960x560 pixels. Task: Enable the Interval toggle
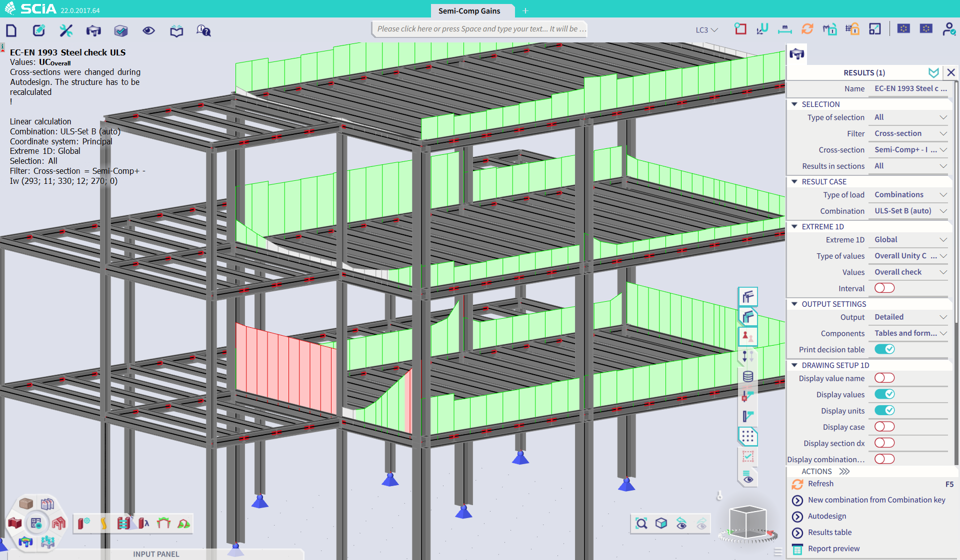tap(884, 288)
